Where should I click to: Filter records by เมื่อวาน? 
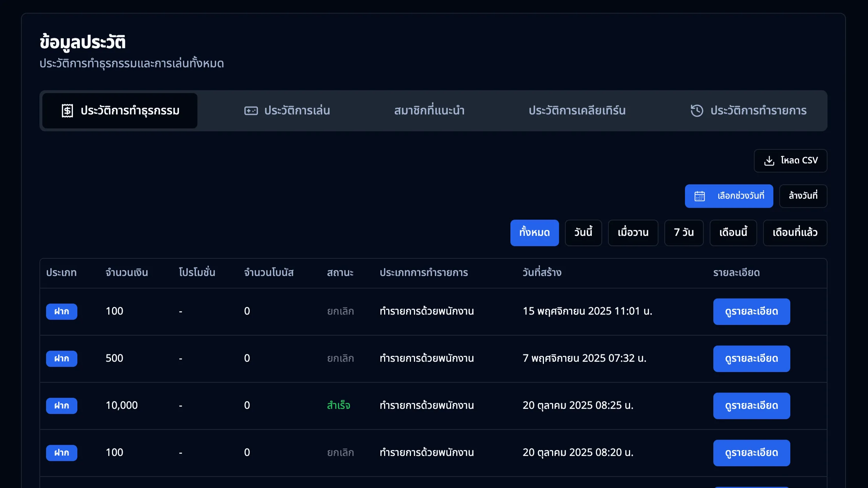(x=633, y=233)
